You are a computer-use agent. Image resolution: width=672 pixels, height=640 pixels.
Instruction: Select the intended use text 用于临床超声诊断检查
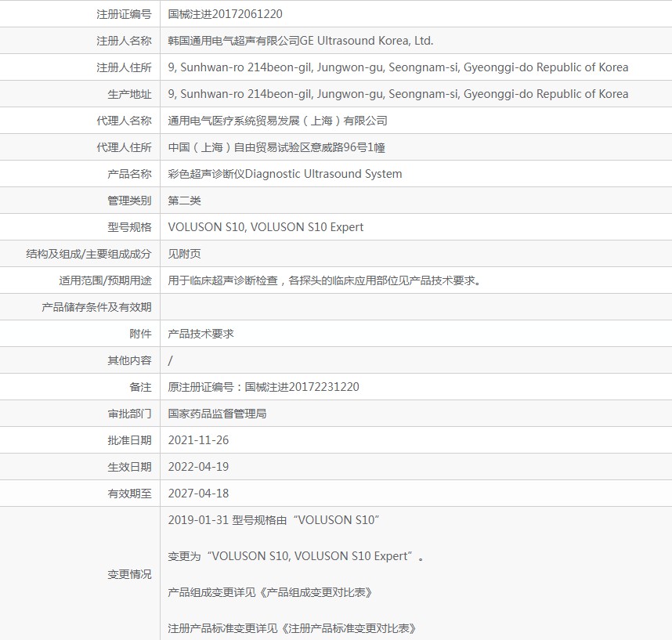click(223, 280)
